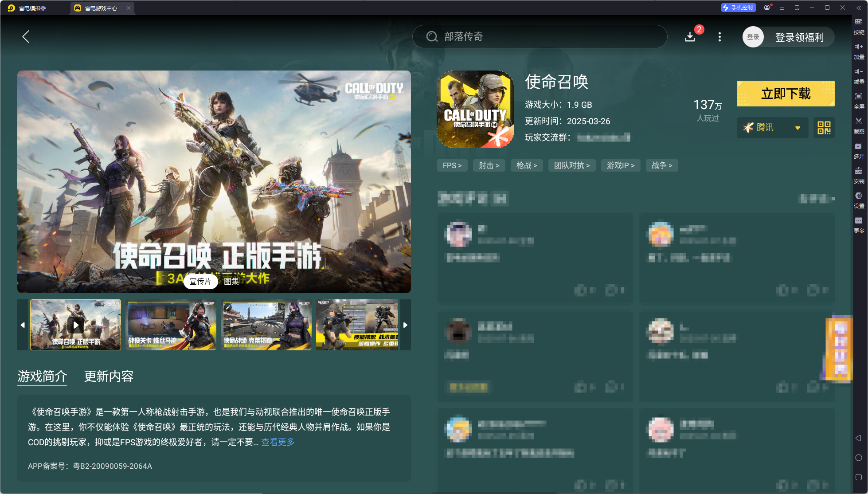Click the Call of Duty game icon
Screen dimensions: 868x494
click(x=475, y=109)
